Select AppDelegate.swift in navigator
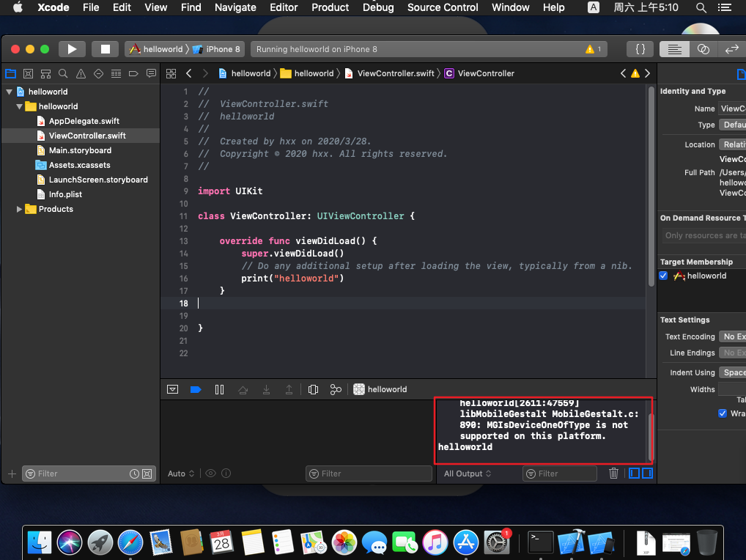Screen dimensions: 746x560 click(84, 121)
